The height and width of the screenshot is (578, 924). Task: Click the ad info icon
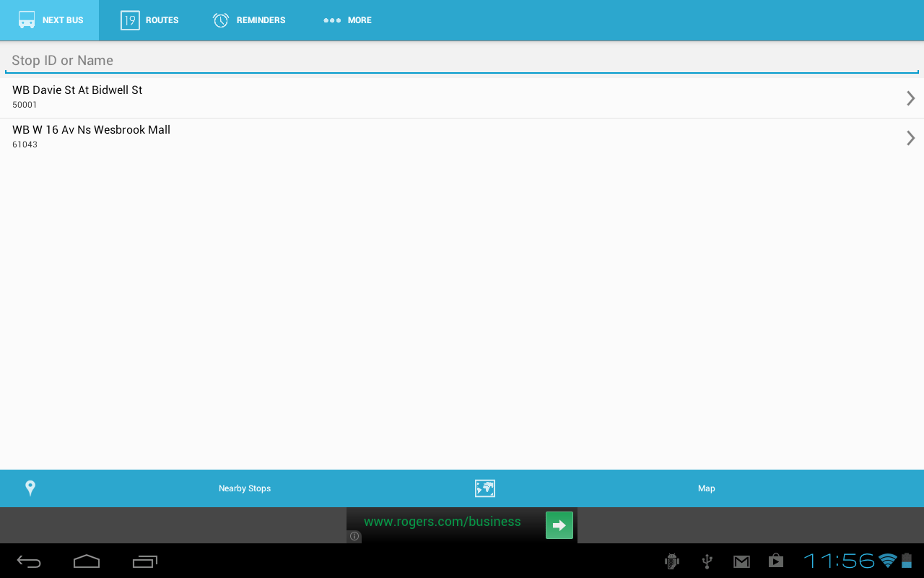(354, 537)
